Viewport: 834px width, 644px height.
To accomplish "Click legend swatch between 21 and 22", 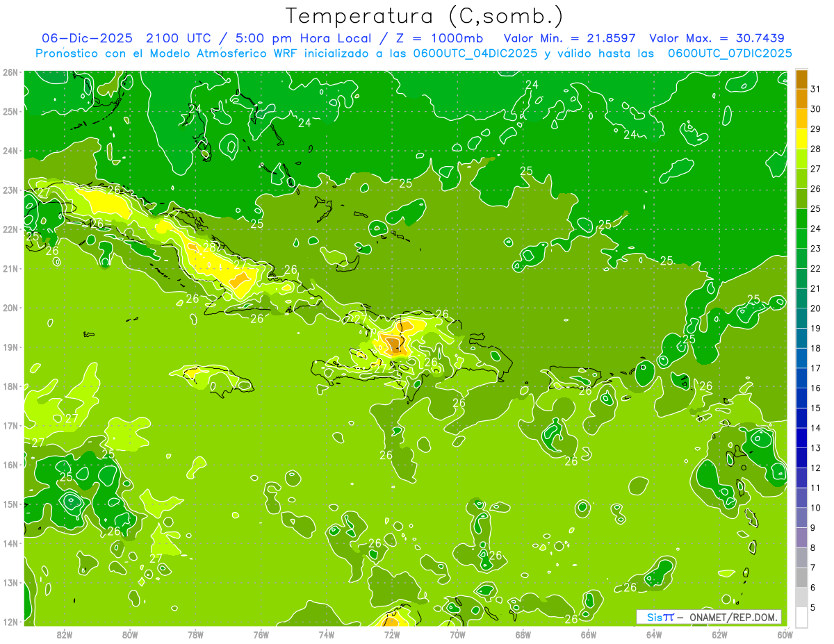I will pos(801,279).
